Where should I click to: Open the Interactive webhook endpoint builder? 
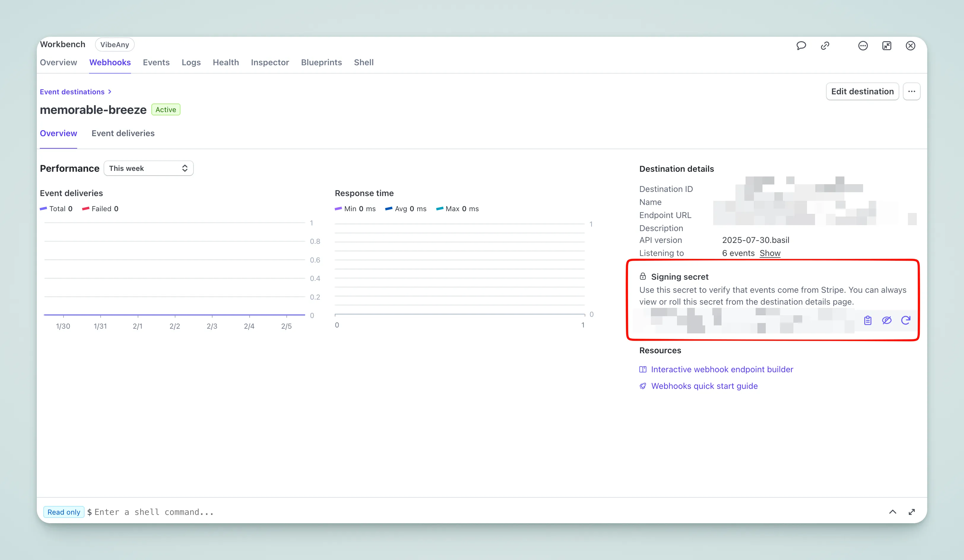pos(722,369)
